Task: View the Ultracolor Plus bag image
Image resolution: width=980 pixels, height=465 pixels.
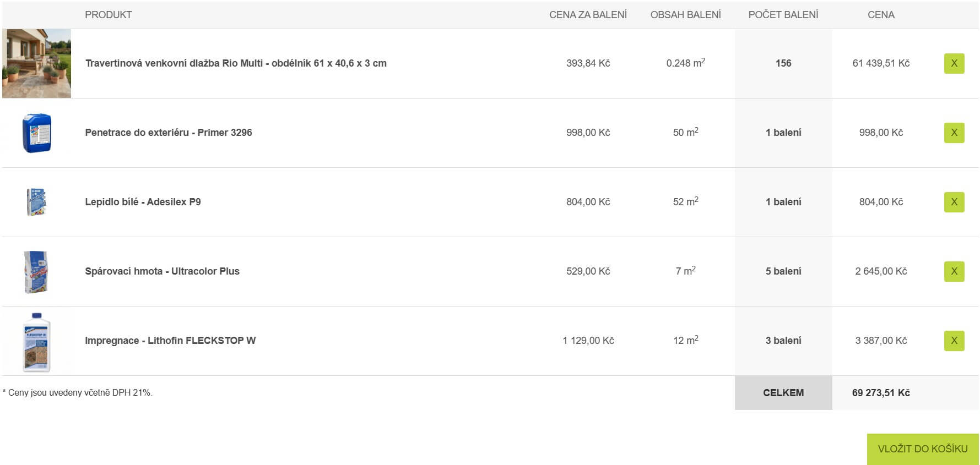Action: coord(36,271)
